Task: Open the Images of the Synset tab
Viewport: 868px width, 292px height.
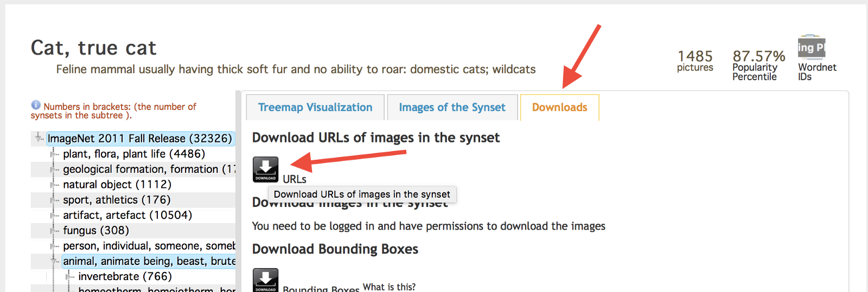Action: (x=452, y=107)
